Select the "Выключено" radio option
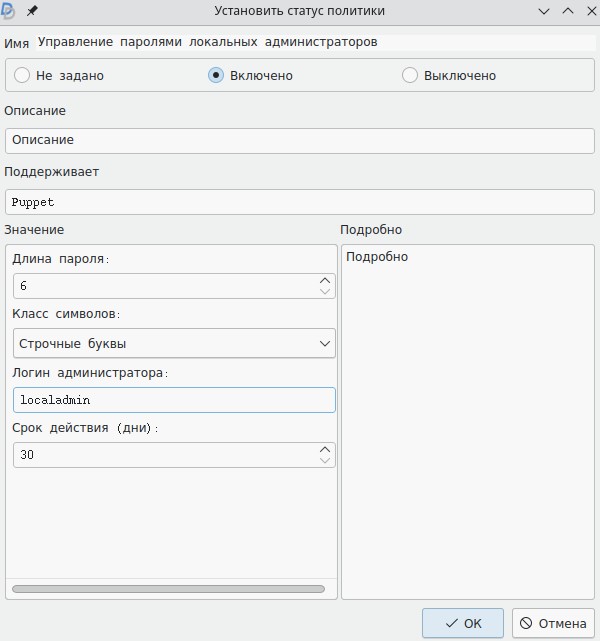Screen dimensions: 600x641 click(410, 75)
